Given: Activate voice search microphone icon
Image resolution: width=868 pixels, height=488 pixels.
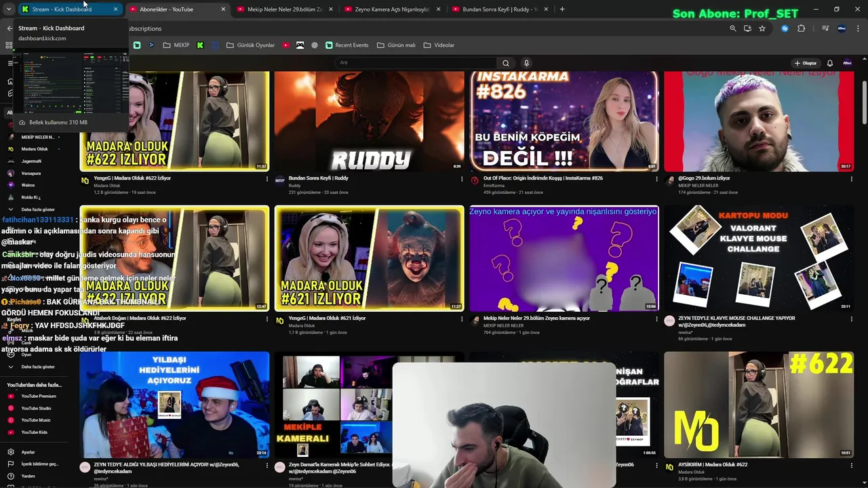Looking at the screenshot, I should [526, 63].
